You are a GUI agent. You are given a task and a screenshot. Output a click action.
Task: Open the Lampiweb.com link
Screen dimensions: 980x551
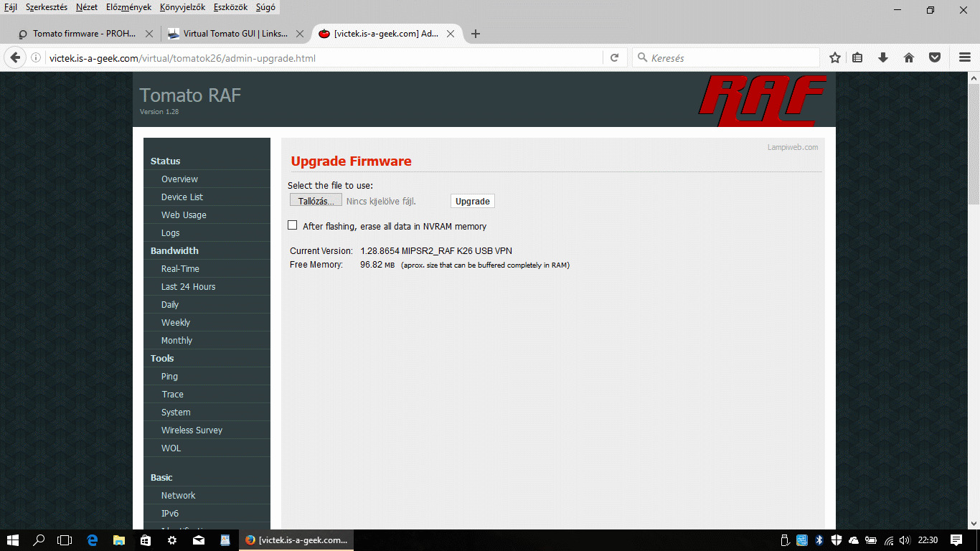coord(793,147)
